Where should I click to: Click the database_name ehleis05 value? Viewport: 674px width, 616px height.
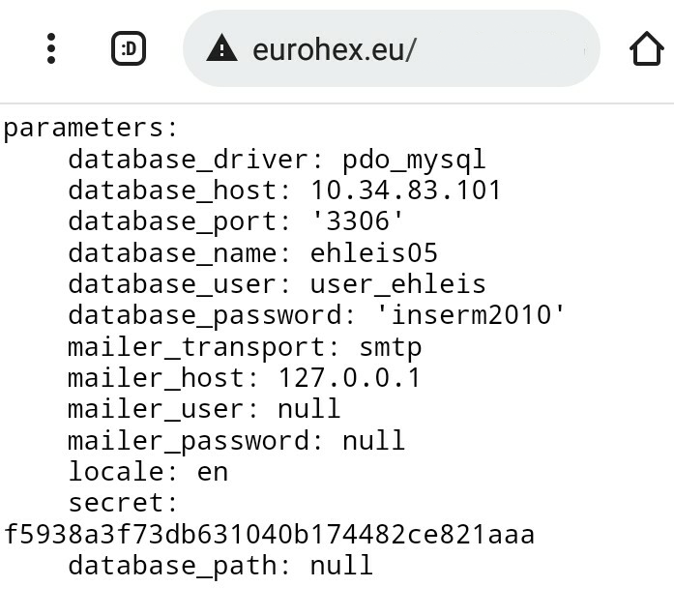373,252
